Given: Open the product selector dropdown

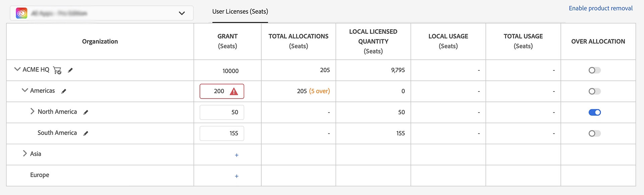Looking at the screenshot, I should [181, 13].
